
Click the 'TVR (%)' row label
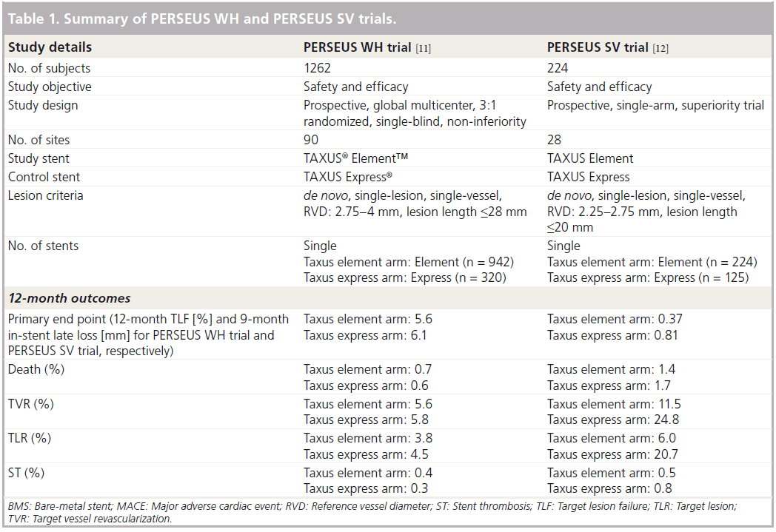(x=30, y=404)
